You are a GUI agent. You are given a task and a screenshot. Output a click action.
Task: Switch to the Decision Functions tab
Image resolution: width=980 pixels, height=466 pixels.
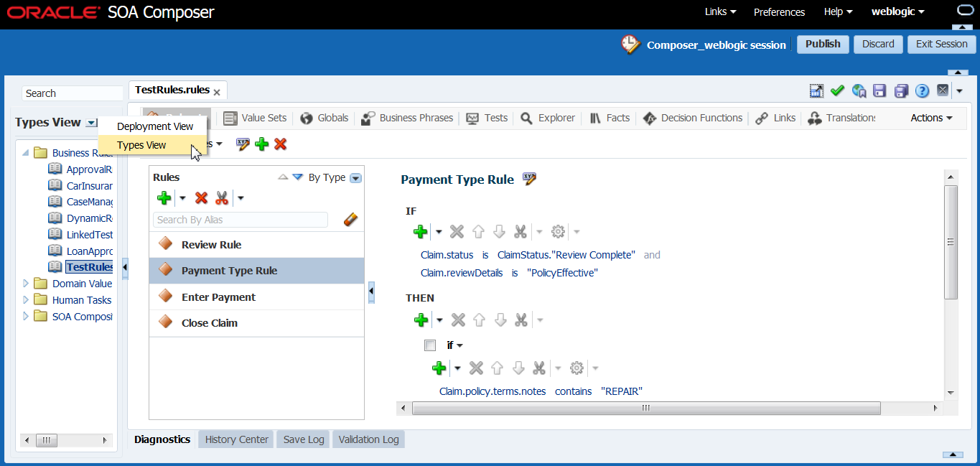click(693, 118)
